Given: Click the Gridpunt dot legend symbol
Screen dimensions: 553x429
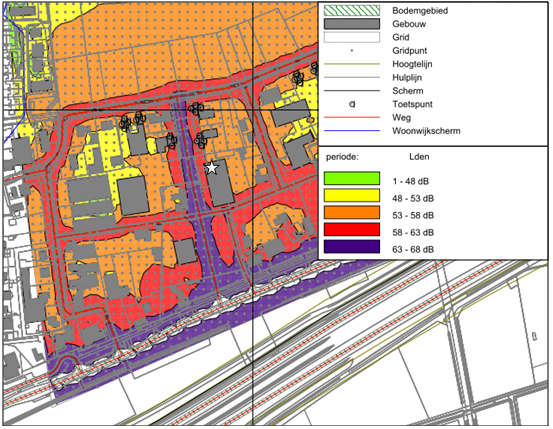Looking at the screenshot, I should coord(352,51).
